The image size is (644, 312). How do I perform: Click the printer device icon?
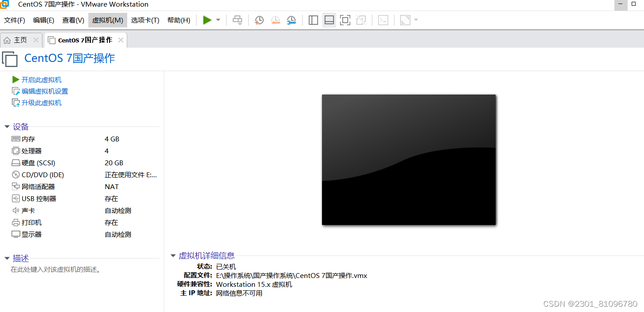click(16, 222)
